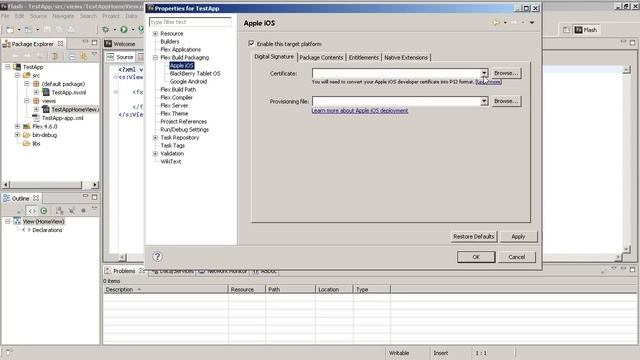Open Flash perspective button
Image resolution: width=640 pixels, height=360 pixels.
click(586, 30)
